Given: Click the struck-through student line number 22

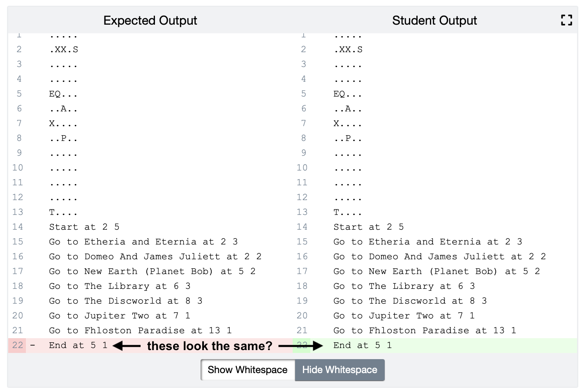Looking at the screenshot, I should tap(302, 345).
